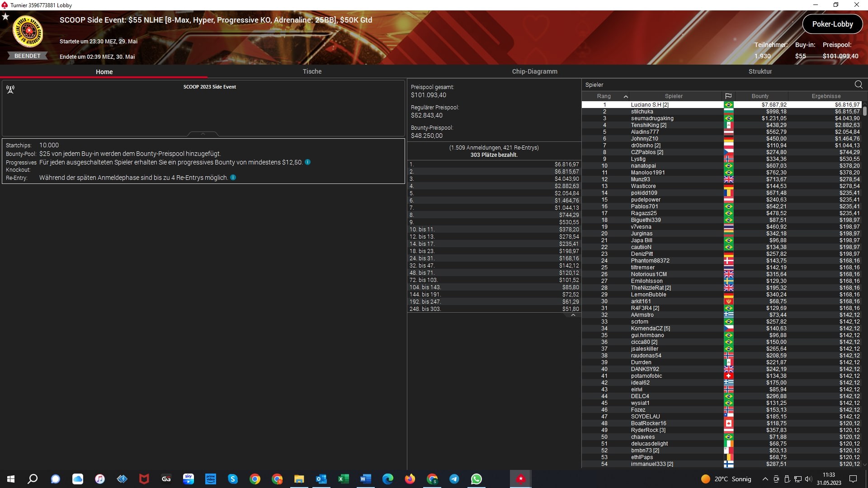Open Windows taskbar search

[33, 479]
